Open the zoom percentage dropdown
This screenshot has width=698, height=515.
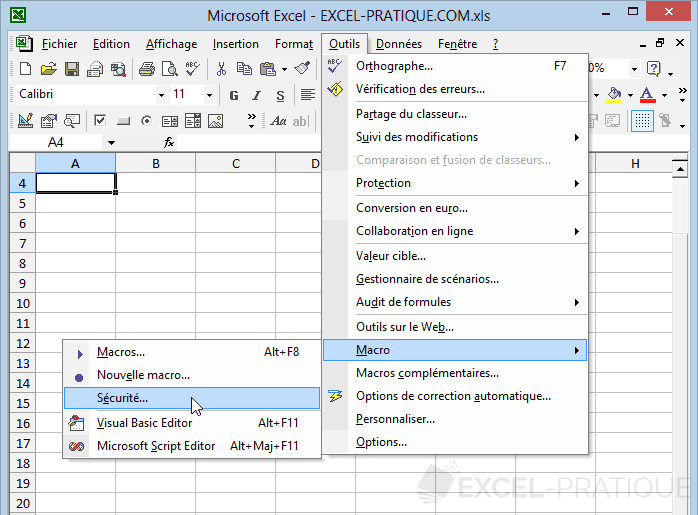pyautogui.click(x=634, y=69)
